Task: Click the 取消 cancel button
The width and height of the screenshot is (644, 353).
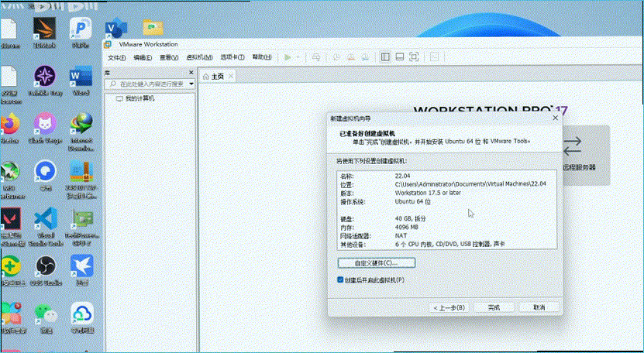Action: coord(539,307)
